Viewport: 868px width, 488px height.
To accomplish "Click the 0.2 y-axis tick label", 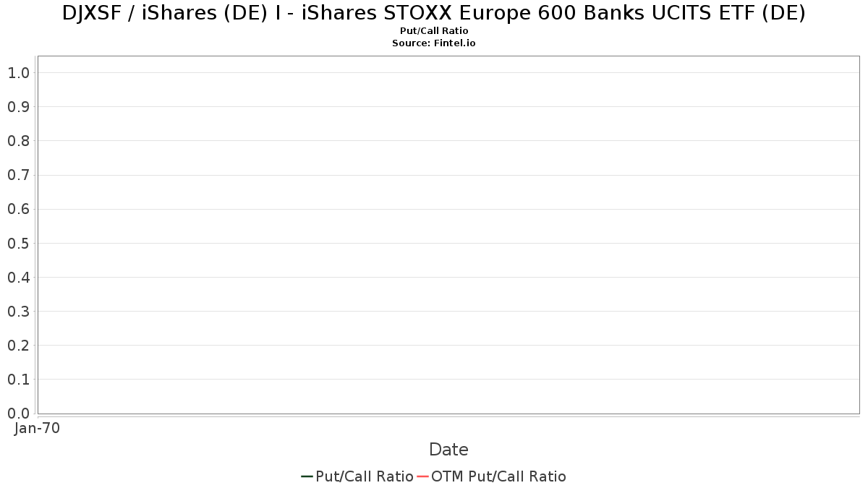I will tap(18, 346).
